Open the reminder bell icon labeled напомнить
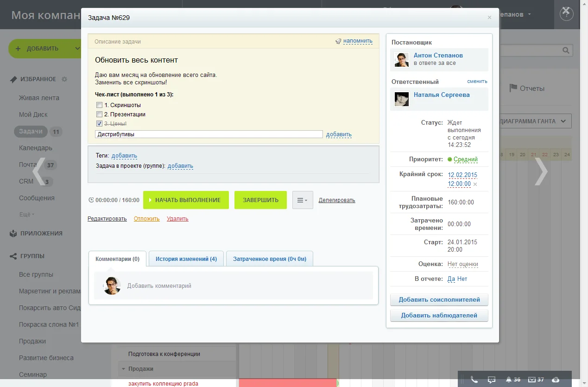Screen dimensions: 588x387 339,41
